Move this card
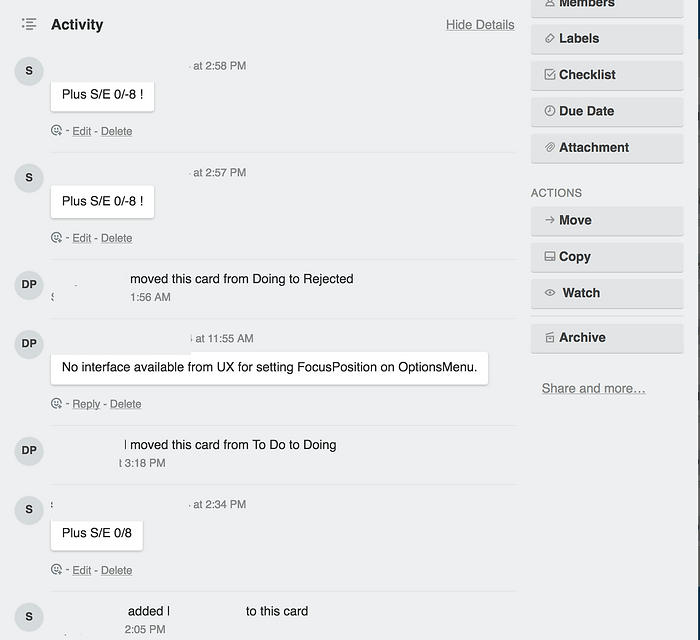Viewport: 700px width, 640px height. [607, 221]
